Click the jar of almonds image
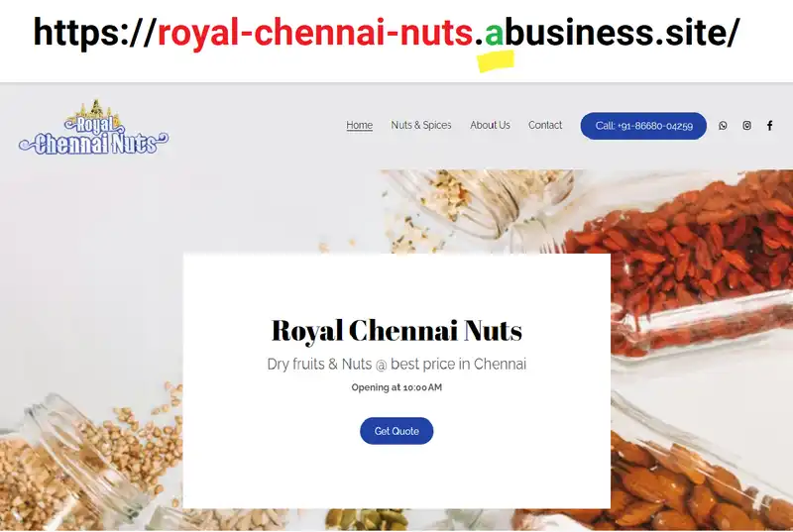This screenshot has height=532, width=793. pyautogui.click(x=703, y=470)
